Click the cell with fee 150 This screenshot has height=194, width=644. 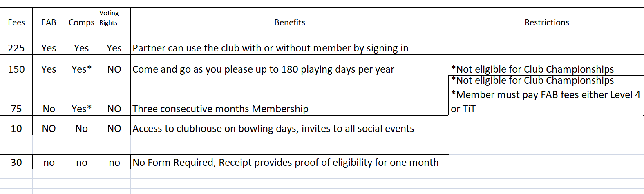pos(16,69)
